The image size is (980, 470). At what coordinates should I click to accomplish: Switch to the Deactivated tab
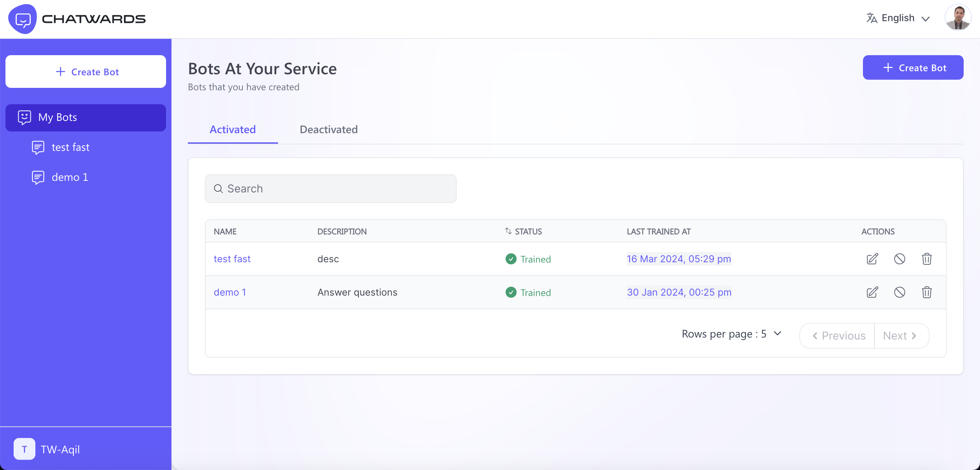coord(328,129)
